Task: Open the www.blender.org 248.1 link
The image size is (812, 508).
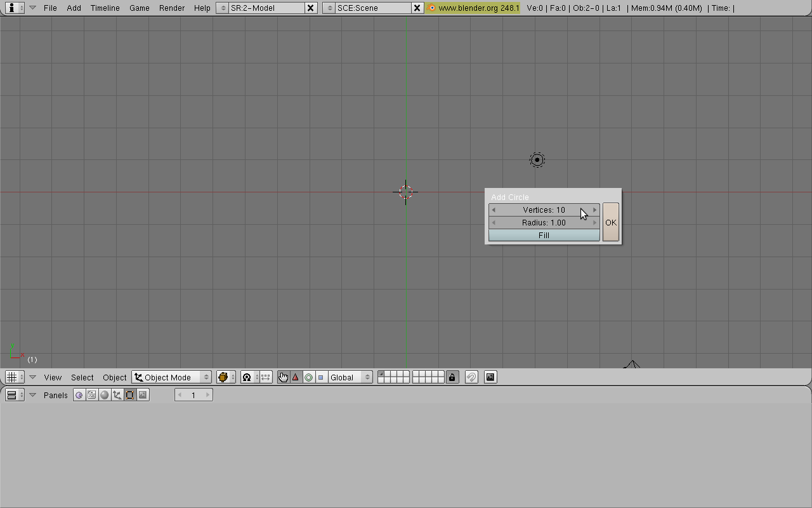Action: pos(473,8)
